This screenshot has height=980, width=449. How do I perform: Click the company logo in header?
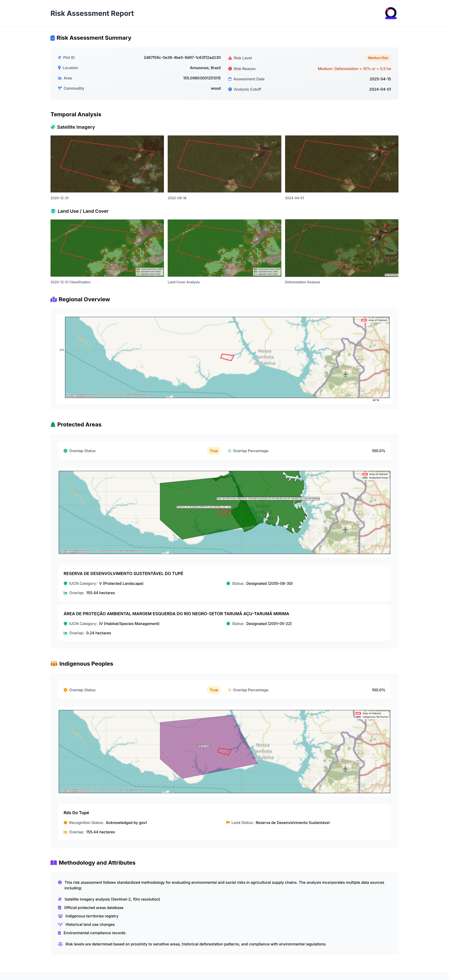pos(390,13)
